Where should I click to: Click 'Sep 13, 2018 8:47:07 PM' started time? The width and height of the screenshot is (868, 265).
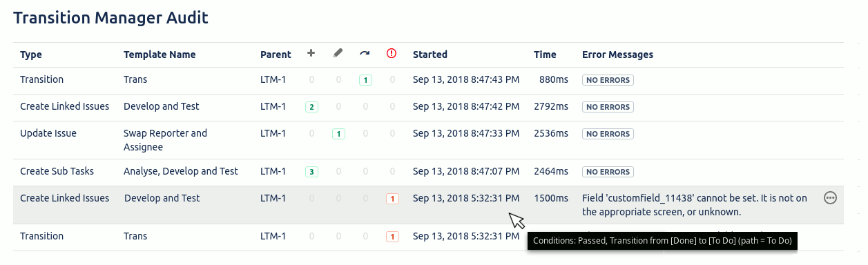coord(466,171)
